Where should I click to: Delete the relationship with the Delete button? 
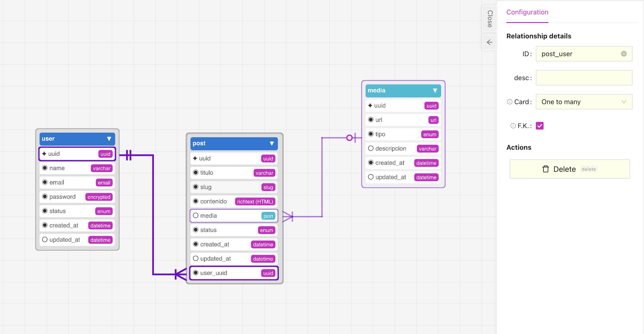coord(569,169)
